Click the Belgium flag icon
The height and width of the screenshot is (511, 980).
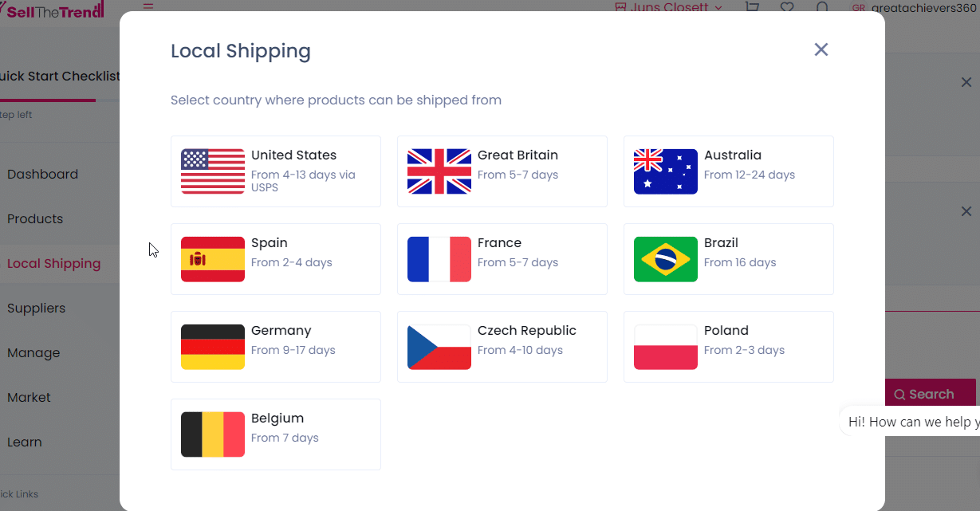[213, 434]
